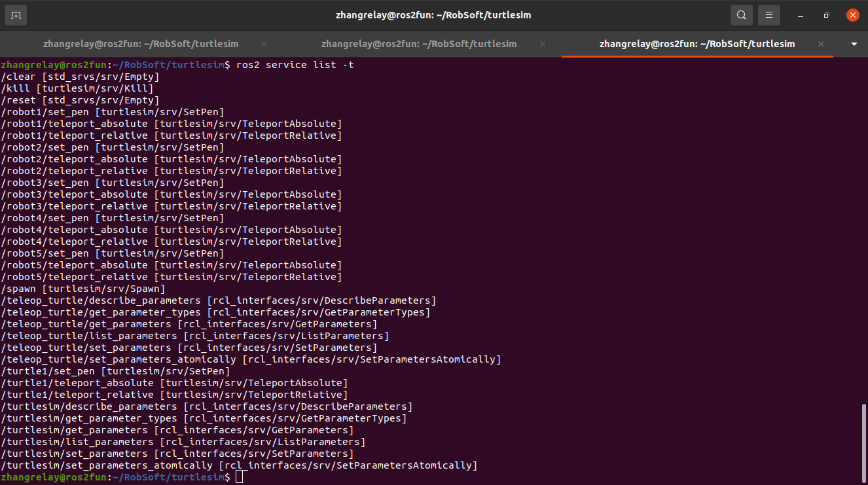Click the "/teleop_turtle/list_parameters" line
The width and height of the screenshot is (868, 485).
pyautogui.click(x=195, y=336)
